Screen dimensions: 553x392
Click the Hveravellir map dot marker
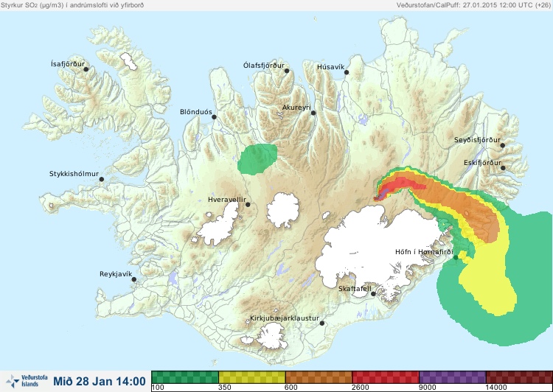(248, 204)
